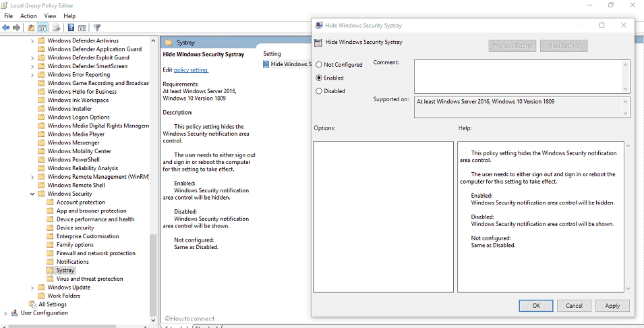Click the folder icon for Windows Ink Workspace
The height and width of the screenshot is (328, 644).
(x=41, y=100)
